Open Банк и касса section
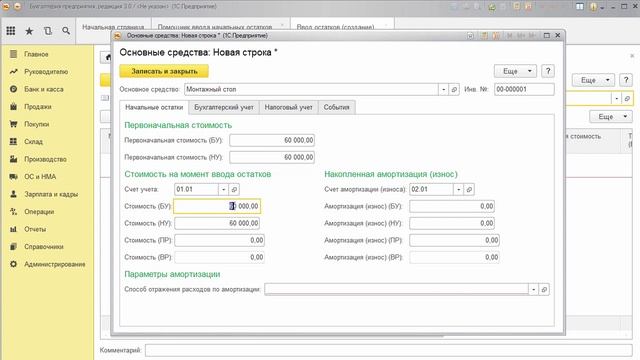The width and height of the screenshot is (640, 360). pyautogui.click(x=44, y=89)
